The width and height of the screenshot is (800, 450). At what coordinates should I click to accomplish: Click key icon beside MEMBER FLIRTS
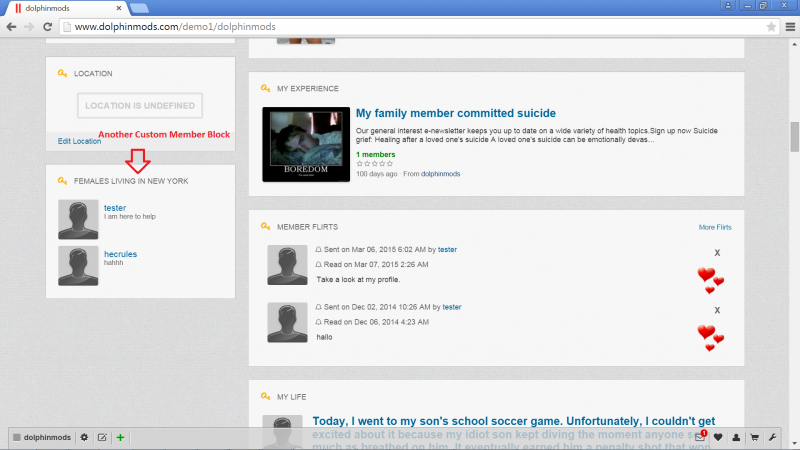265,227
